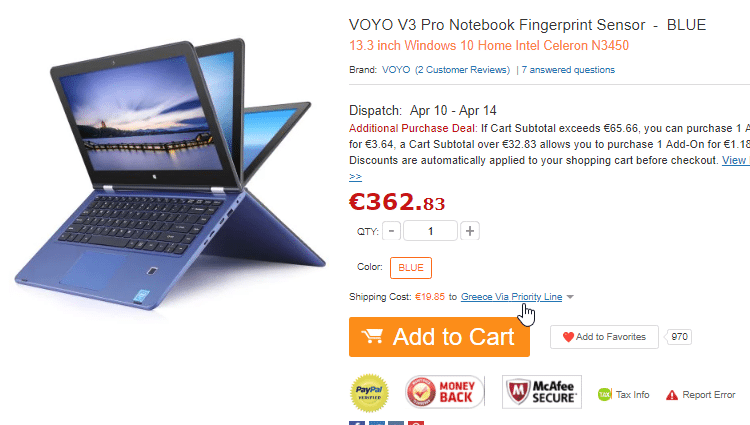This screenshot has width=750, height=425.
Task: Open the 7 answered questions link
Action: click(568, 70)
